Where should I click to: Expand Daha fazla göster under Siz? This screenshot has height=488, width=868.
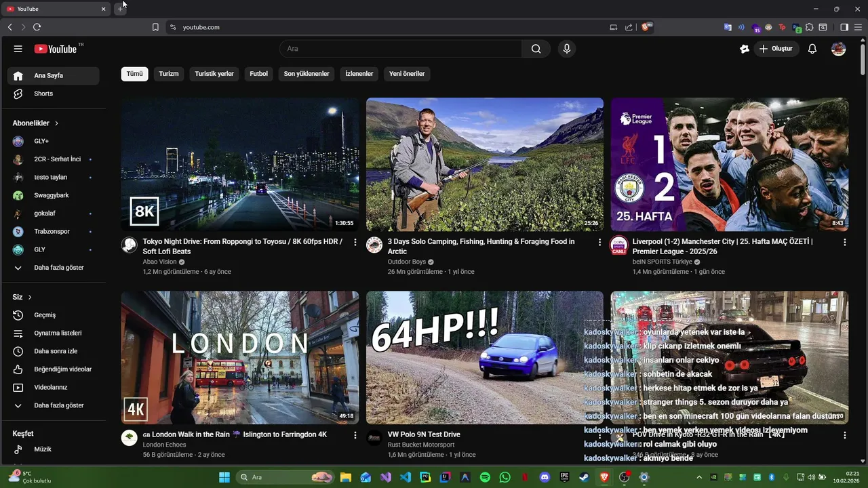click(x=54, y=405)
